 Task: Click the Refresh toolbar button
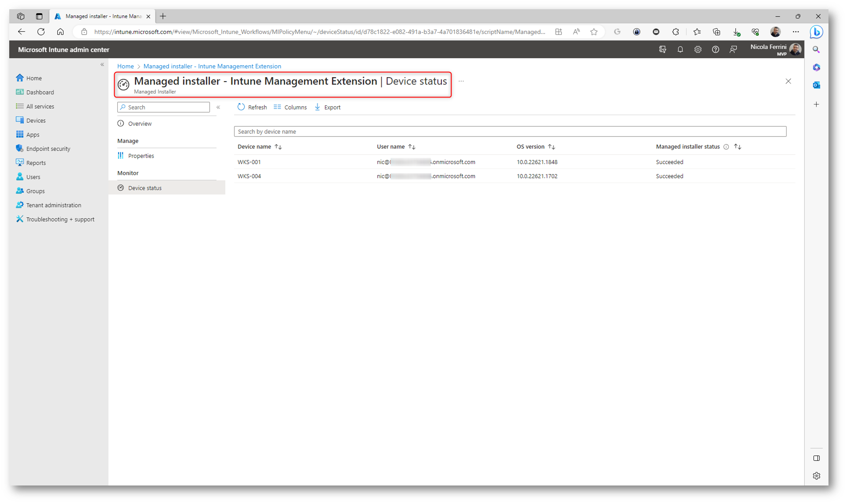pyautogui.click(x=252, y=107)
